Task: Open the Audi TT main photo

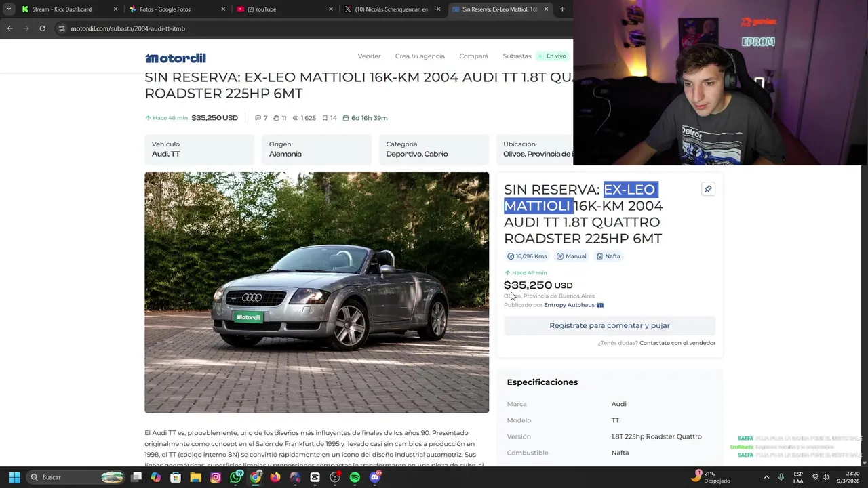Action: (317, 292)
